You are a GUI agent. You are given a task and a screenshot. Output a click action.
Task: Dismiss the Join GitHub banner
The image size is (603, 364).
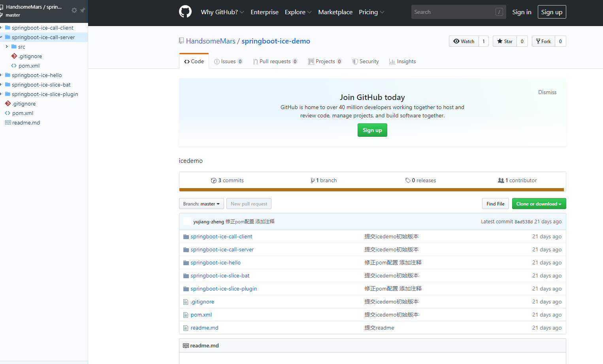tap(547, 92)
